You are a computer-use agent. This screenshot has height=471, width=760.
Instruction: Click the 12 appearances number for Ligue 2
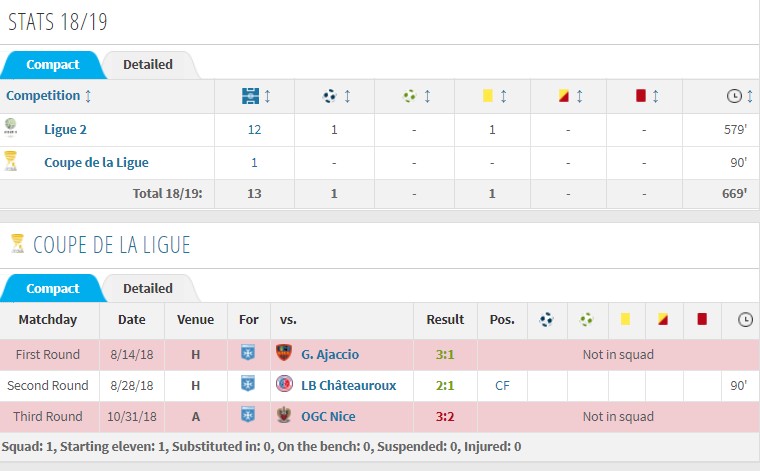254,130
